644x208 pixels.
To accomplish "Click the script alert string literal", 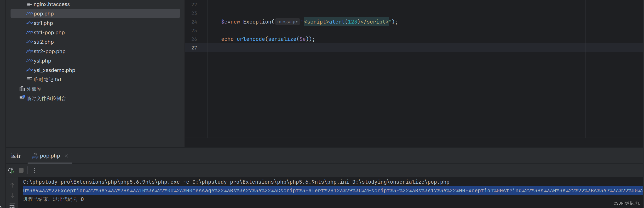I will 346,22.
